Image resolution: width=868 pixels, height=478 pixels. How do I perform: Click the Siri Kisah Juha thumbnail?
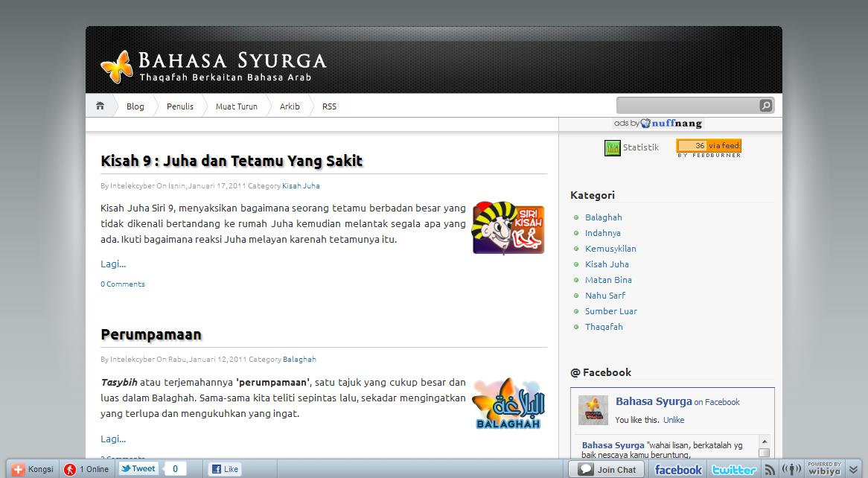coord(508,228)
